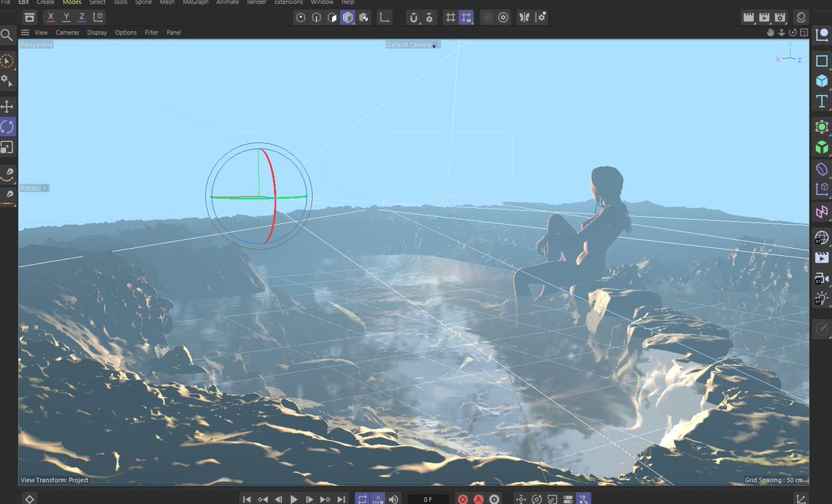Click the record keyframe button
The width and height of the screenshot is (832, 504).
click(463, 498)
